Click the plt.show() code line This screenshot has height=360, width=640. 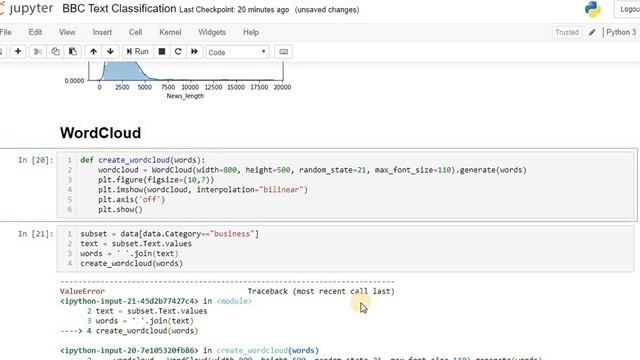pyautogui.click(x=120, y=209)
